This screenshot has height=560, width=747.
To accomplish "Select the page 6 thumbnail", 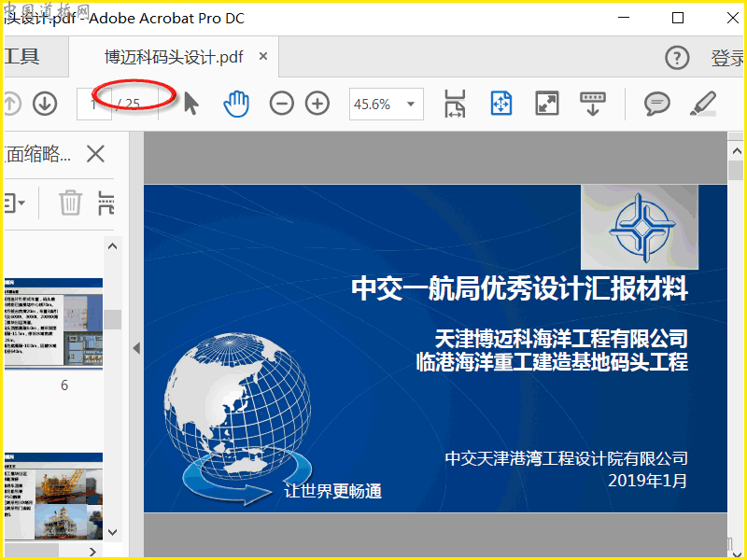I will (x=53, y=324).
